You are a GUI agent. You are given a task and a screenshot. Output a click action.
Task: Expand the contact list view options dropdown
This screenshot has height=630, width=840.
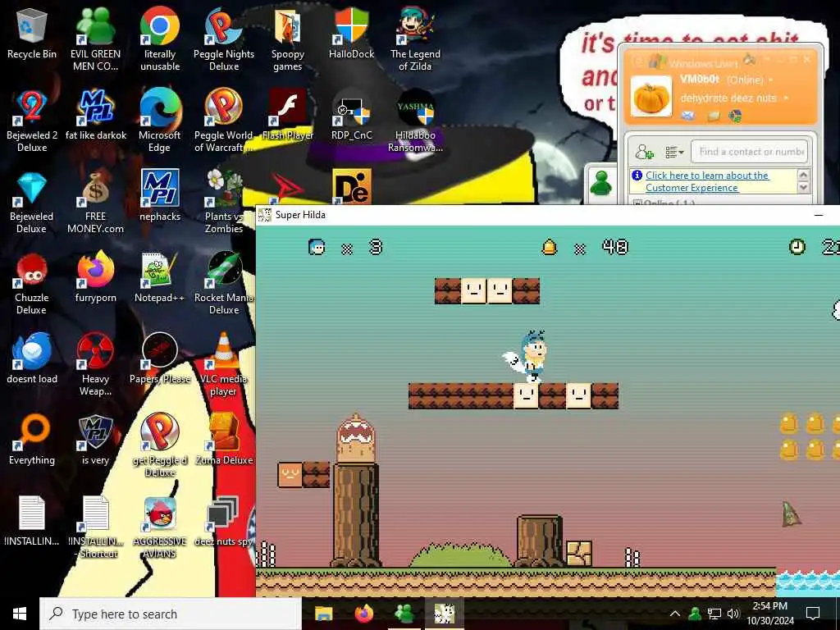tap(674, 153)
